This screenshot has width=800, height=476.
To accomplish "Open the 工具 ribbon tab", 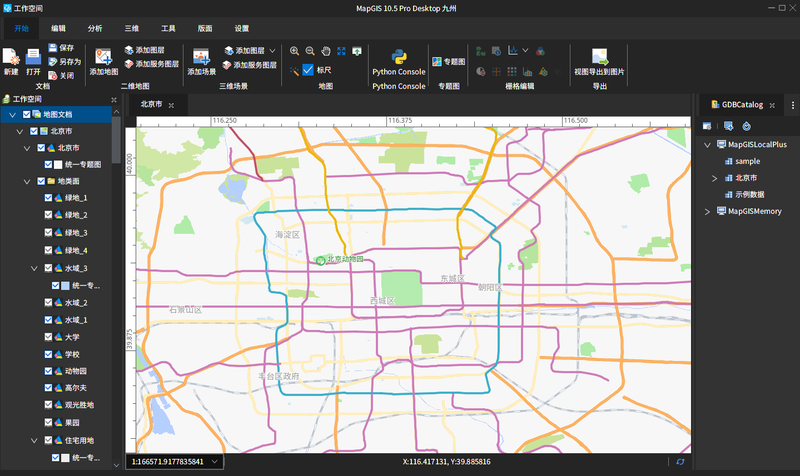I will point(168,29).
